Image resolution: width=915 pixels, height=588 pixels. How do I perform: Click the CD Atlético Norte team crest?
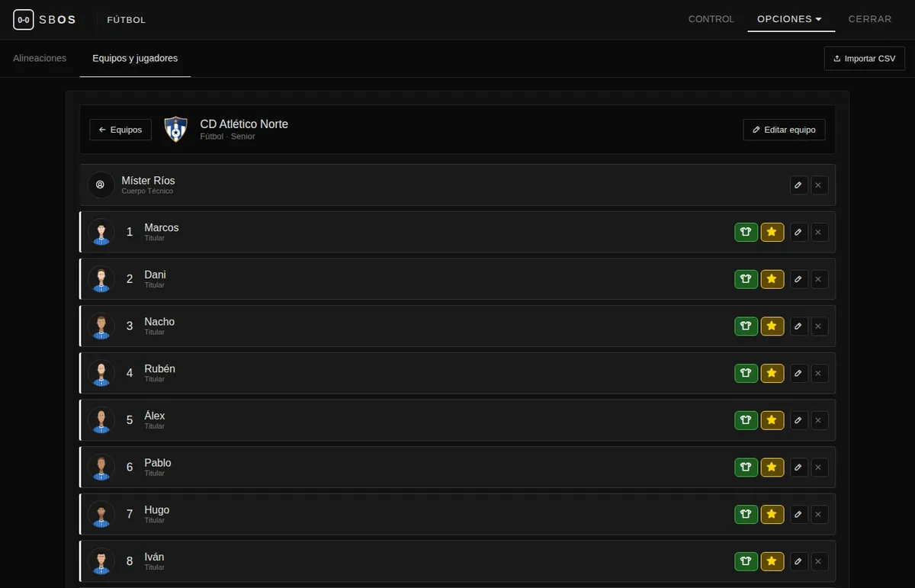[x=176, y=130]
